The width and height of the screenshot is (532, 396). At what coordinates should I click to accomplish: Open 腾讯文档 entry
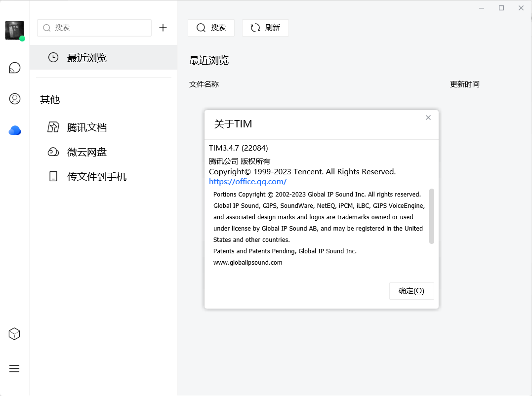pos(103,127)
